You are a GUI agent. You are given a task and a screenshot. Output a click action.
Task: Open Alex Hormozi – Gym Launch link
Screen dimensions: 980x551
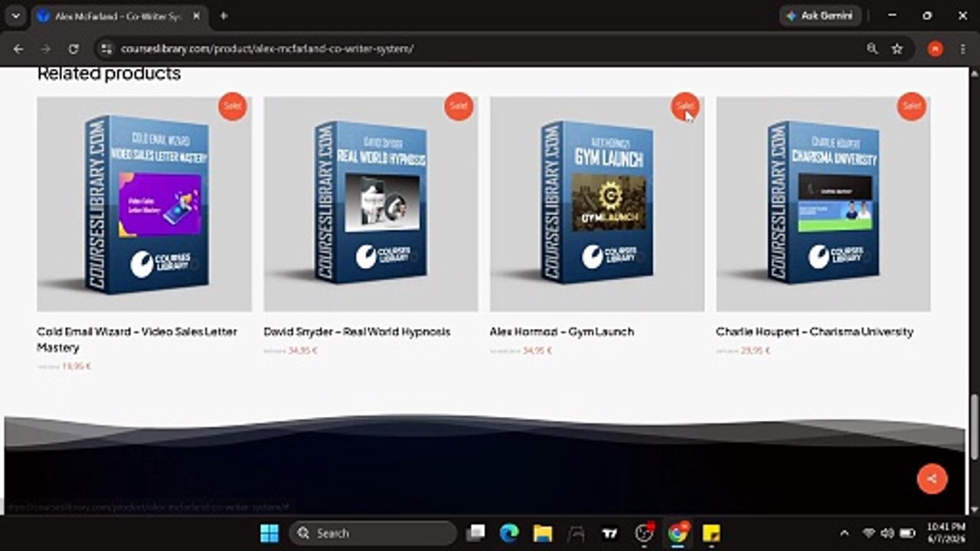point(562,331)
